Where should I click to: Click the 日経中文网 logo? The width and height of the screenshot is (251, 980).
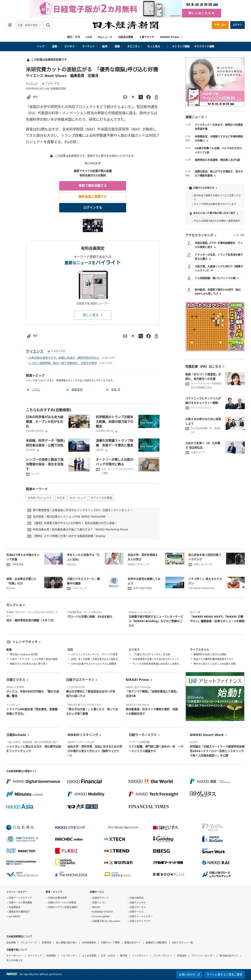coord(83,806)
